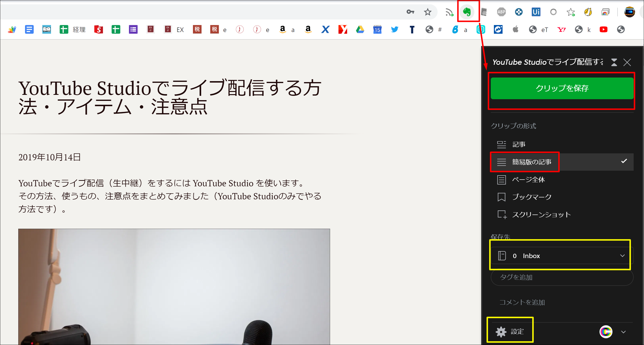Click the yellow round extension icon
The height and width of the screenshot is (345, 644).
[x=588, y=12]
